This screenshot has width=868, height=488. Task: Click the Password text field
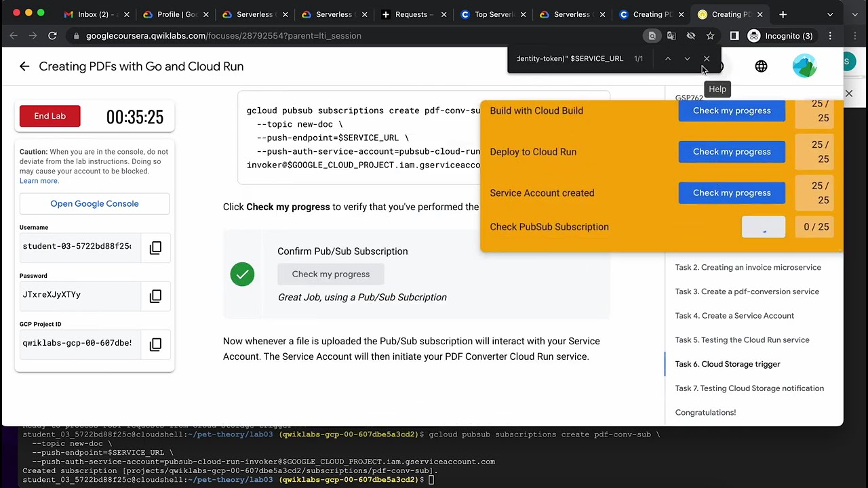coord(80,295)
